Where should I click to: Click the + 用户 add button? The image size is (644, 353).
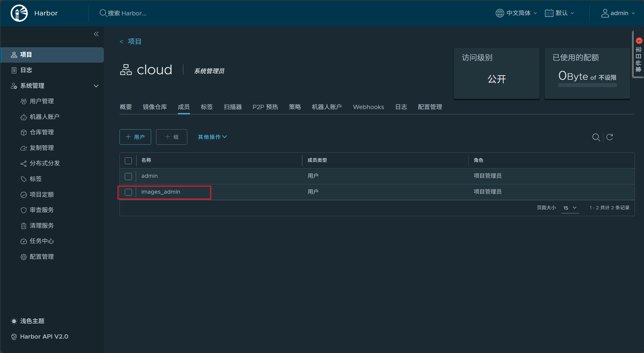(x=135, y=137)
